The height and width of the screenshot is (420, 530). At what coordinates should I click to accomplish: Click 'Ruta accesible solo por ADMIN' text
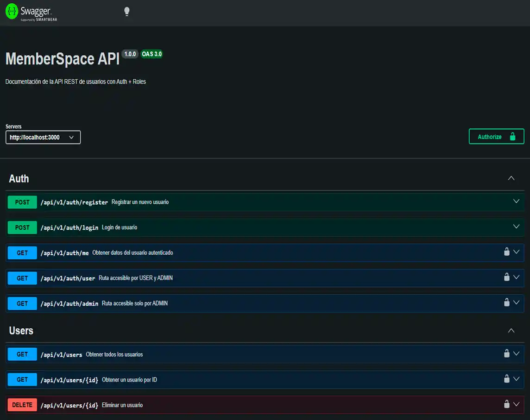(x=134, y=303)
